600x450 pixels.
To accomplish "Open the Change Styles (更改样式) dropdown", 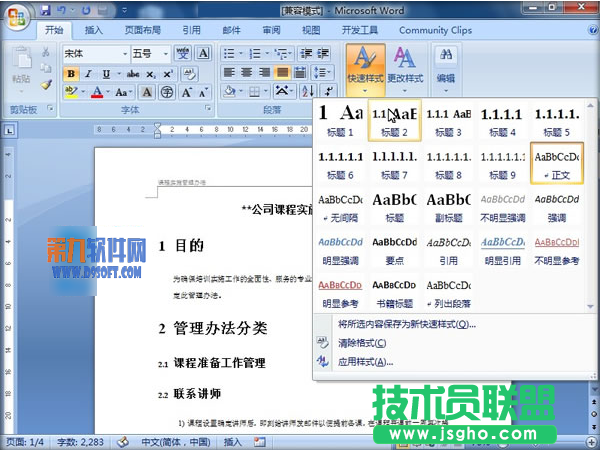I will [405, 70].
